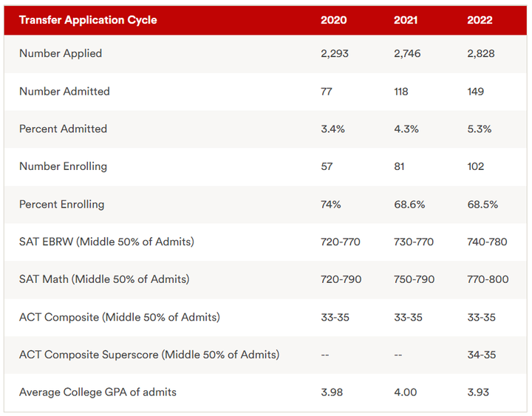Image resolution: width=532 pixels, height=416 pixels.
Task: Click the SAT Math row label
Action: point(104,279)
